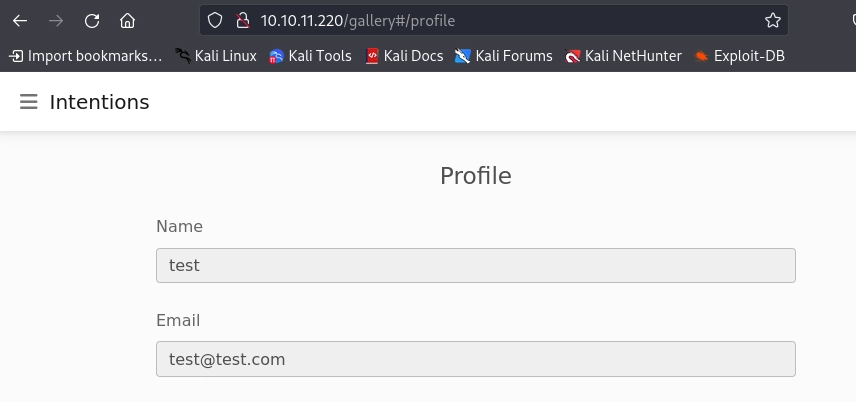The width and height of the screenshot is (856, 402).
Task: Click the browser back arrow
Action: (x=20, y=20)
